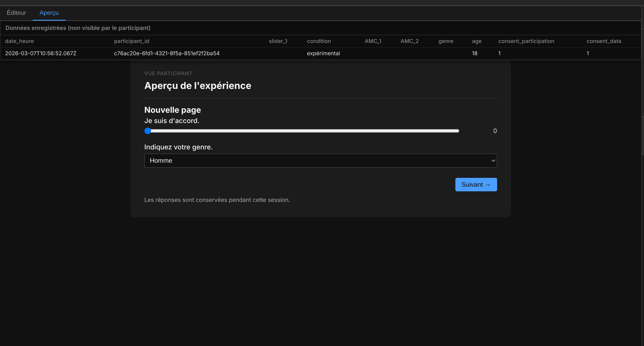Select the date_heure column header
Screen dimensions: 644x346
click(x=19, y=41)
